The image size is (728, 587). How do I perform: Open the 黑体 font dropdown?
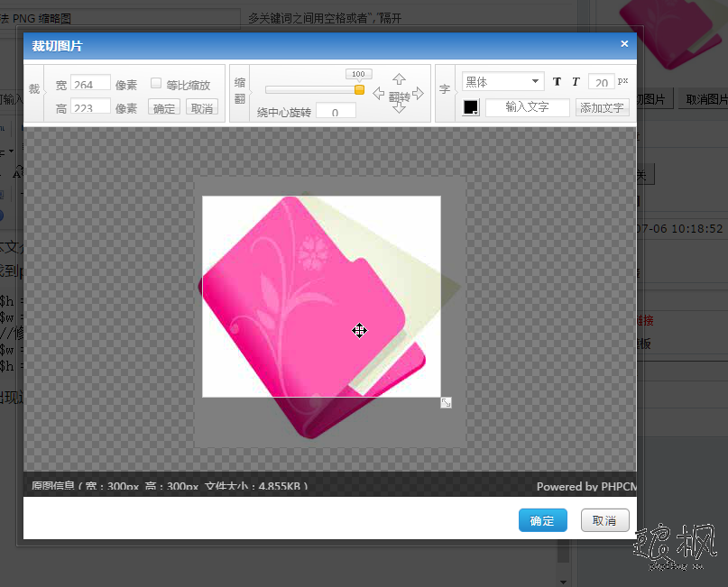[502, 82]
